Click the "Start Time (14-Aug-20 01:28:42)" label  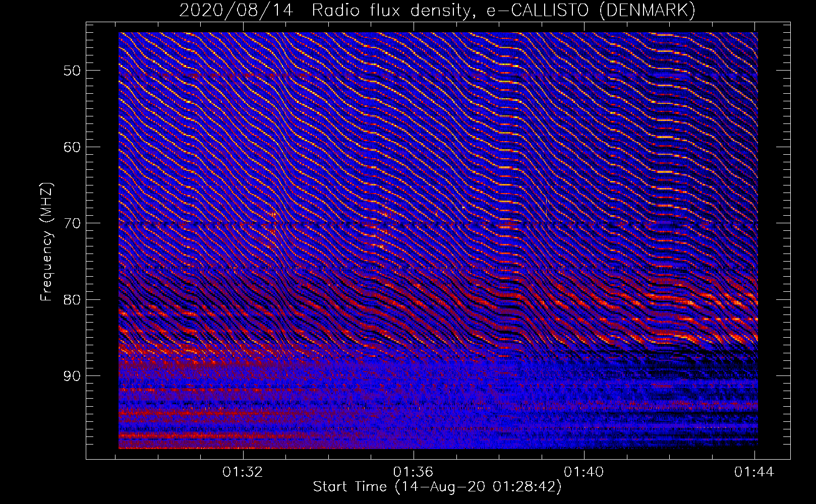[x=437, y=487]
